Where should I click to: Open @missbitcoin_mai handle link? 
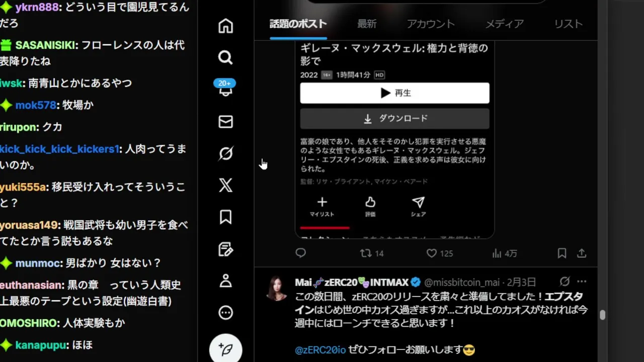pyautogui.click(x=462, y=282)
